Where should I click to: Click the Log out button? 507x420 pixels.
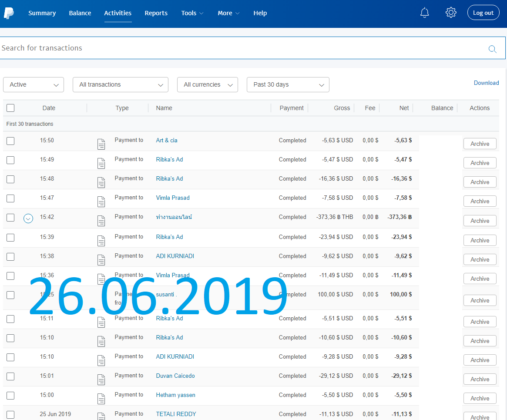pos(483,13)
